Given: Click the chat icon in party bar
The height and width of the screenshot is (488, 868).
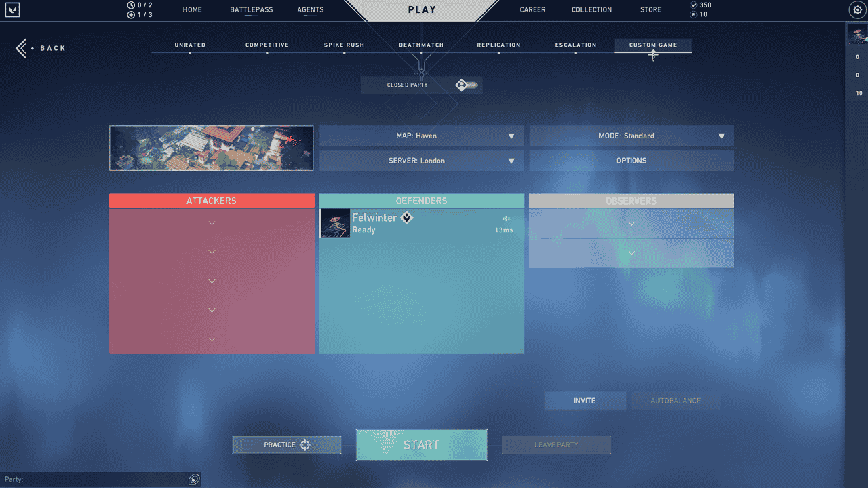Looking at the screenshot, I should [194, 479].
